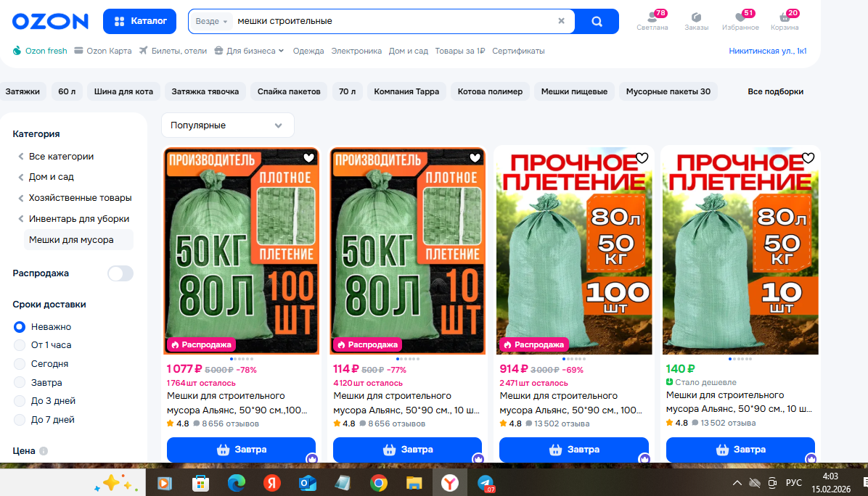This screenshot has height=496, width=868.
Task: Select the Шина для кота chip
Action: pos(123,91)
